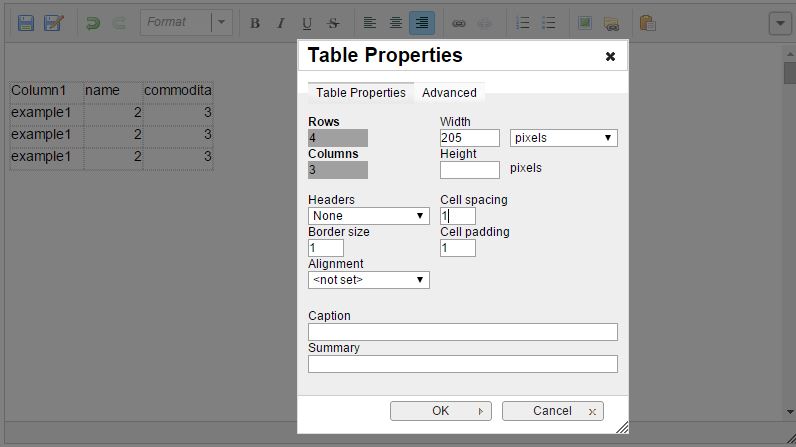Screen dimensions: 796x447
Task: Click the Save icon in toolbar
Action: point(27,23)
